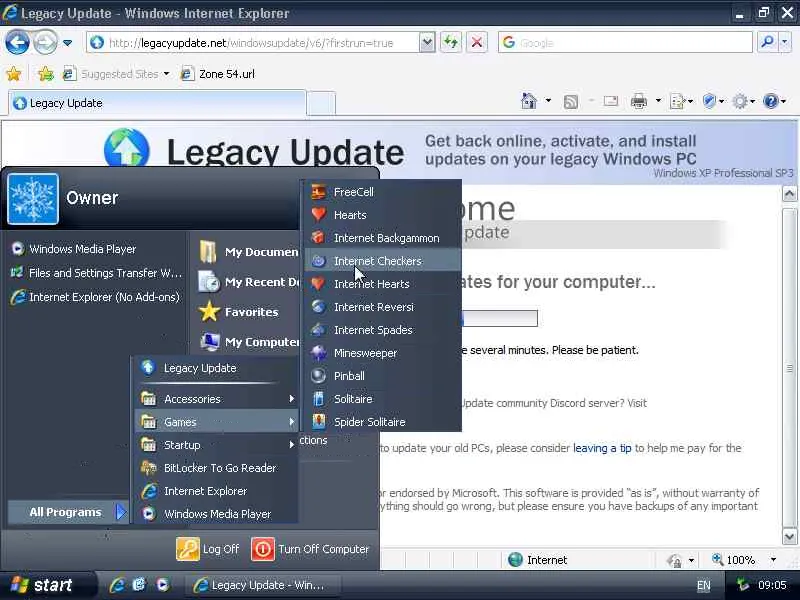The image size is (800, 600).
Task: Open My Recent Documents entry
Action: click(248, 282)
